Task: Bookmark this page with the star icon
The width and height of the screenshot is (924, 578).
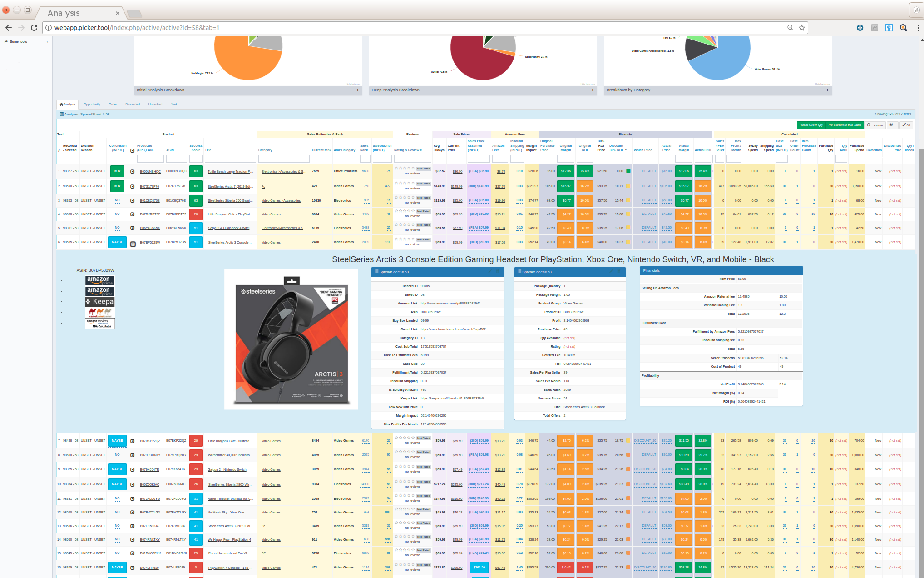Action: pos(802,28)
